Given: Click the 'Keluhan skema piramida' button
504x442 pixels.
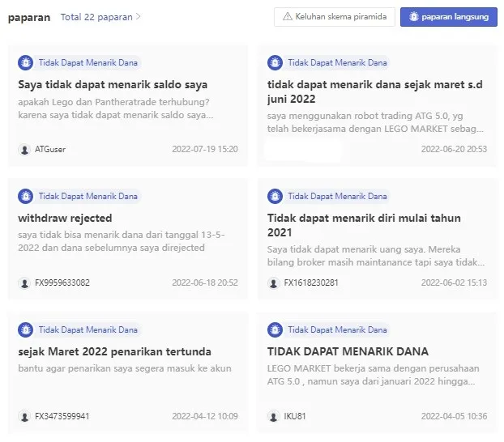Looking at the screenshot, I should (x=335, y=17).
